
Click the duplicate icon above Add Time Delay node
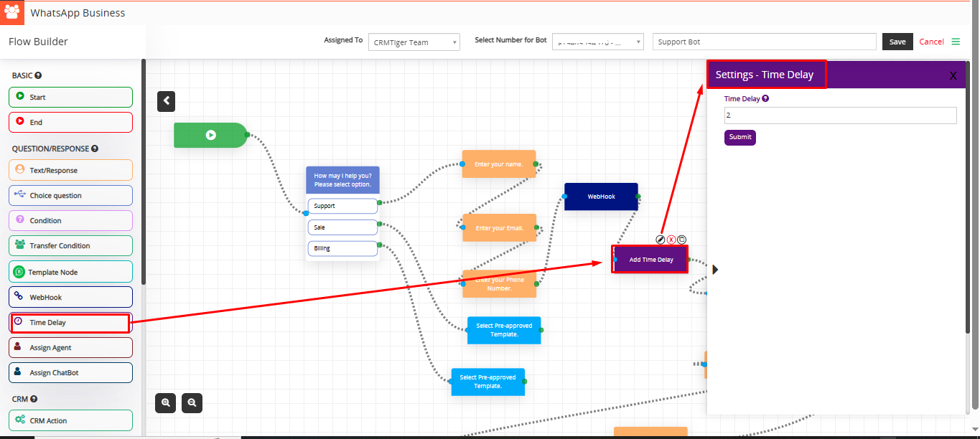[x=682, y=240]
